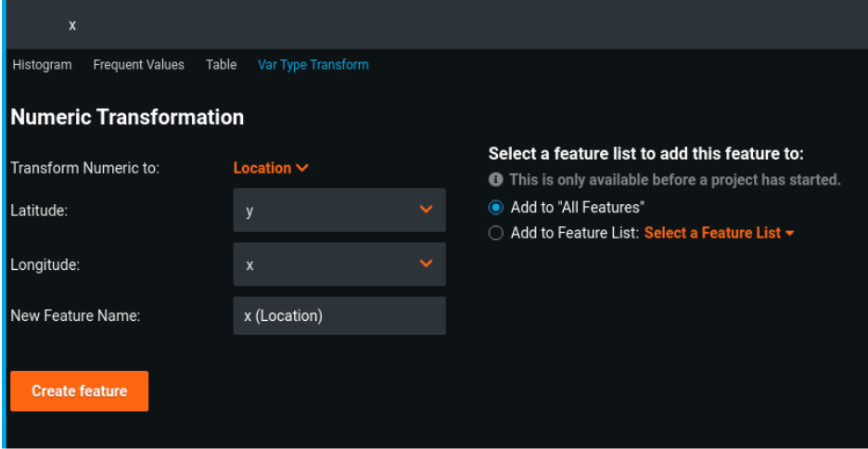This screenshot has width=868, height=449.
Task: Click the Latitude field label
Action: [x=39, y=211]
